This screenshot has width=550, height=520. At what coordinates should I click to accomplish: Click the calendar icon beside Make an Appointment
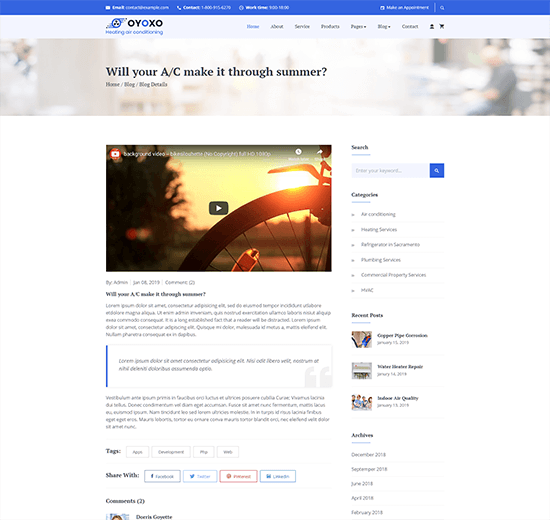click(382, 8)
